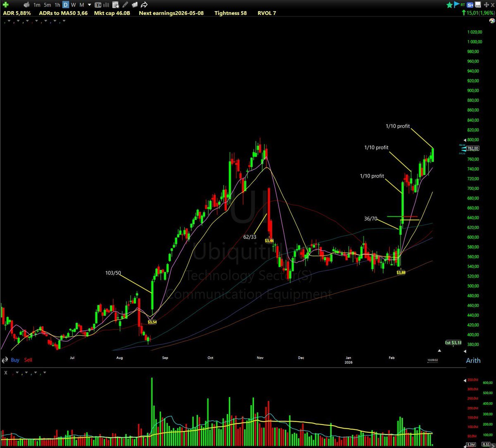Click the green plus add-symbol icon

tap(5, 5)
